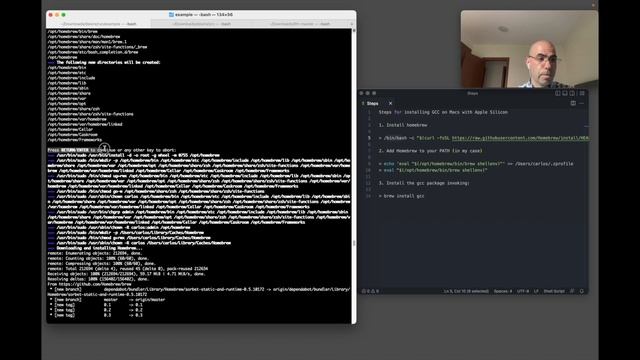Click the split editor right icon
Screen dimensions: 640x360
[x=573, y=103]
